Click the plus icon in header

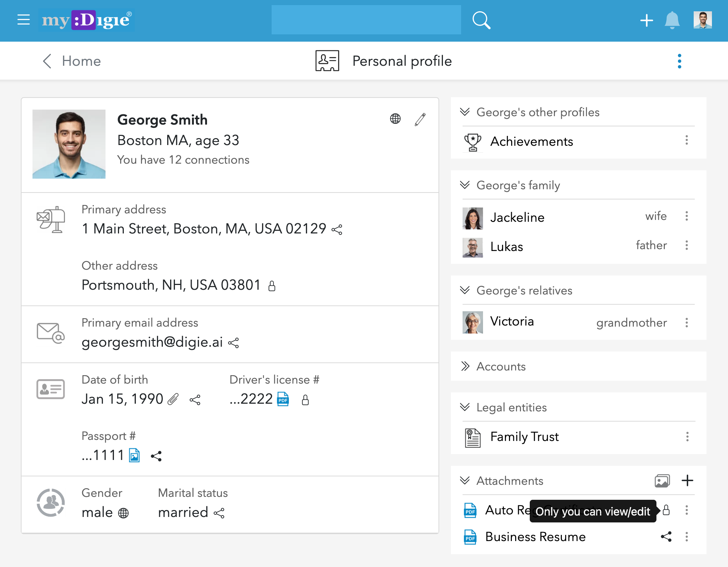(646, 20)
